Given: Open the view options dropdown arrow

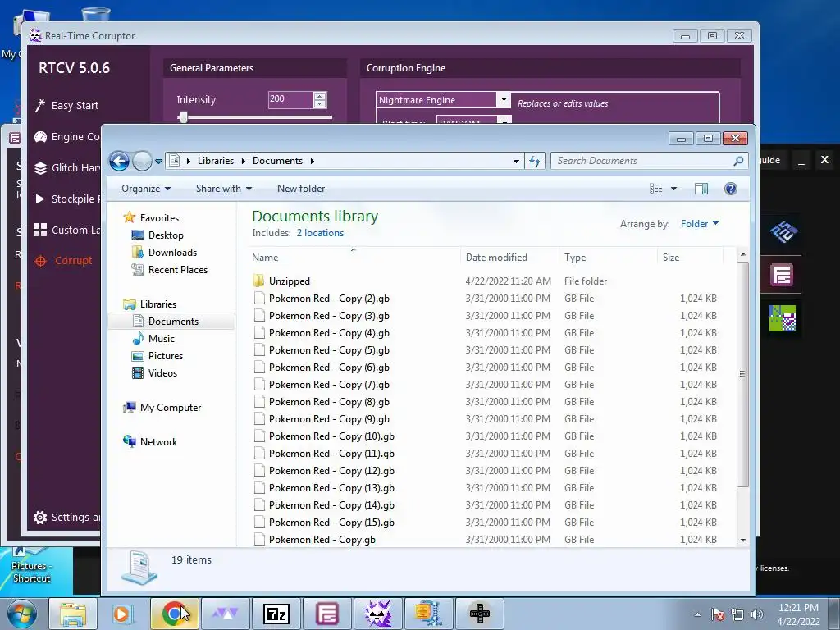Looking at the screenshot, I should pos(673,189).
